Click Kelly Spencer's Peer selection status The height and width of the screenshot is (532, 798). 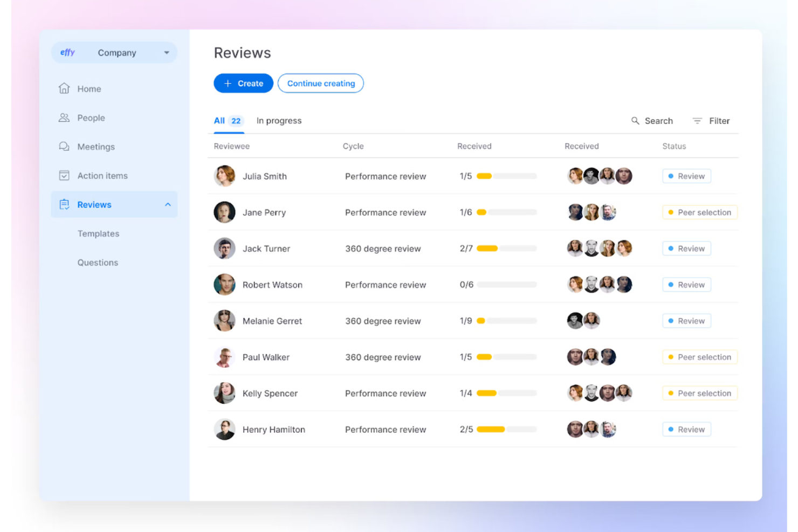(699, 393)
